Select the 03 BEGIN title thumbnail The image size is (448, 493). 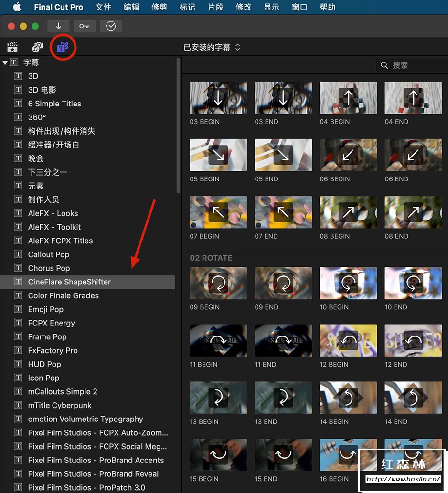(218, 98)
